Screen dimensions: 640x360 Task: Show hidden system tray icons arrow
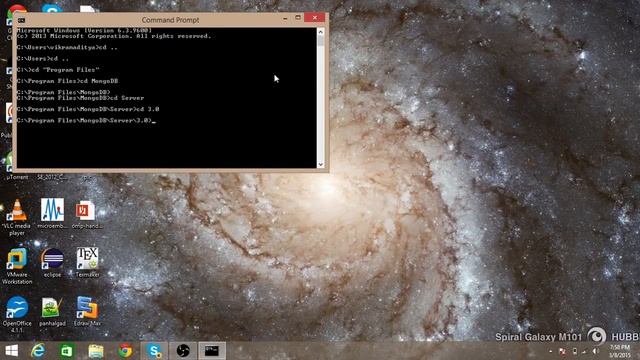point(551,351)
